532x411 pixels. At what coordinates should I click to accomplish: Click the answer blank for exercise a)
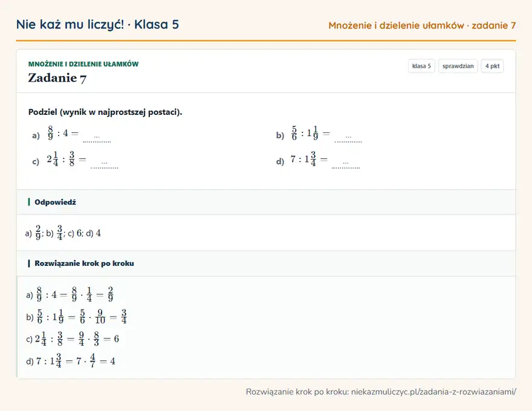(x=97, y=138)
